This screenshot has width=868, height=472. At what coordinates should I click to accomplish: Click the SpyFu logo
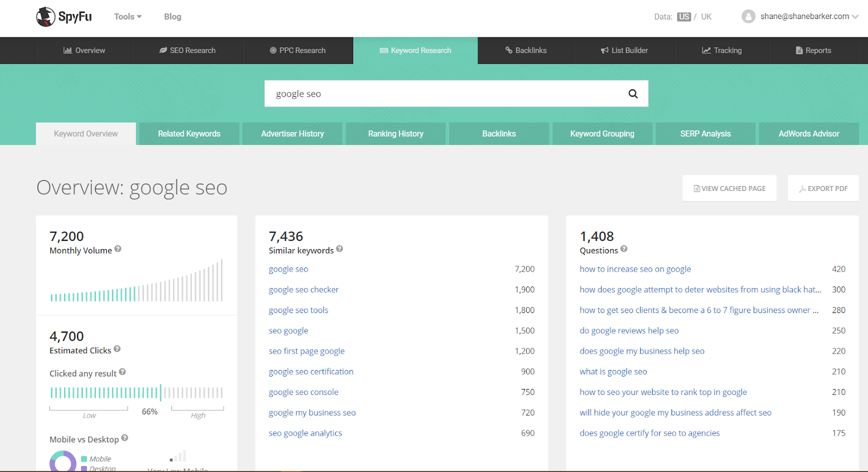coord(64,17)
